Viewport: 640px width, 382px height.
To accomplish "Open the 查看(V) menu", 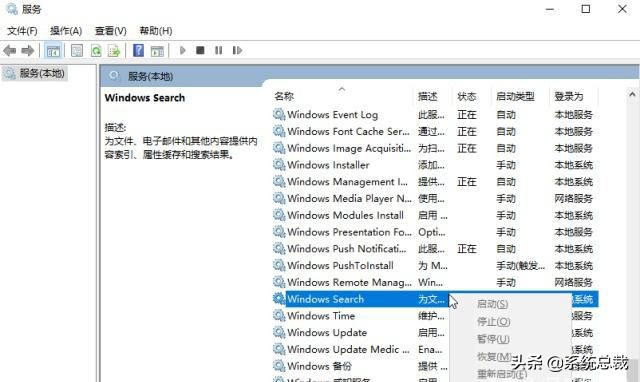I will coord(111,31).
